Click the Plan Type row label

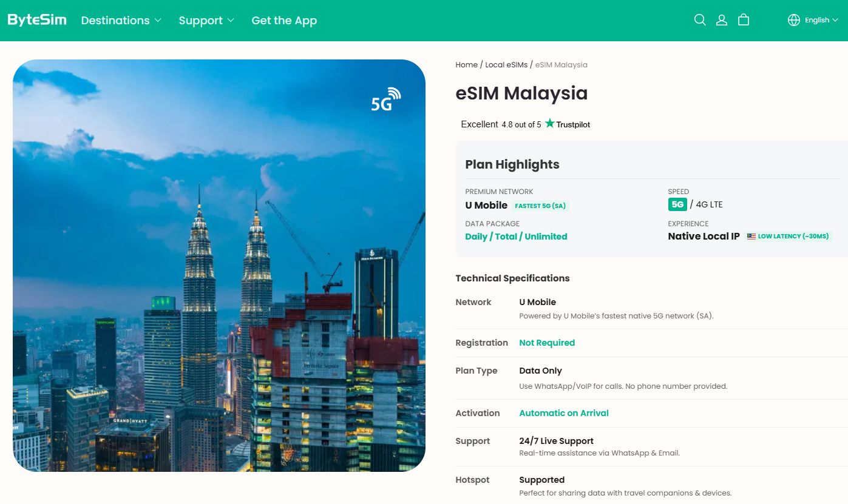(x=477, y=371)
